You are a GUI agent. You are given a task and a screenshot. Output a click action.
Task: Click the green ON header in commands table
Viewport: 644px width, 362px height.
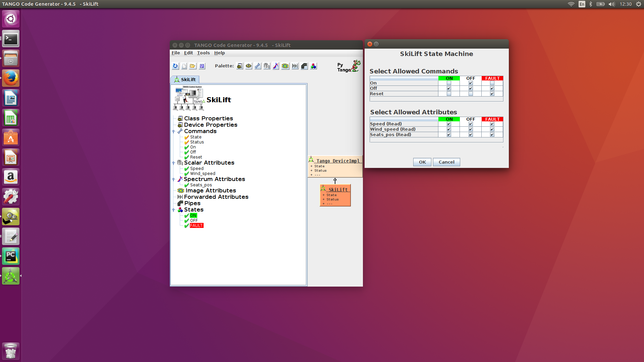(x=449, y=78)
